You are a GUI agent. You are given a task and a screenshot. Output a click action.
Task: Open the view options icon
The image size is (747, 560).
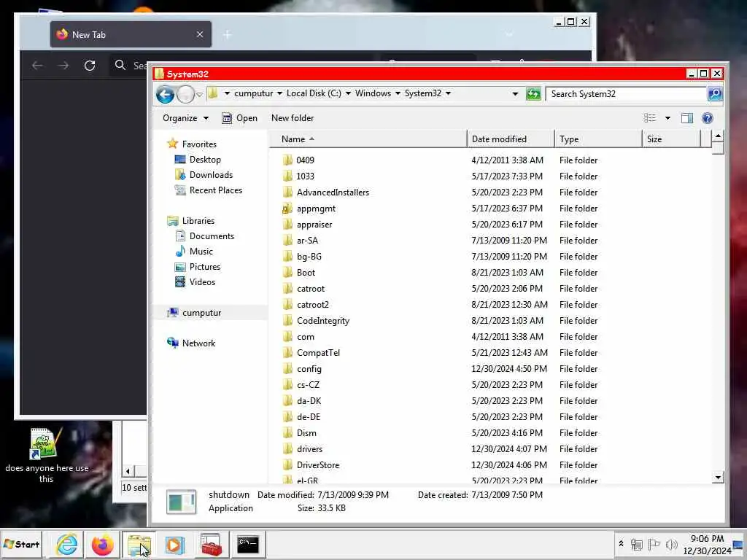[x=649, y=118]
